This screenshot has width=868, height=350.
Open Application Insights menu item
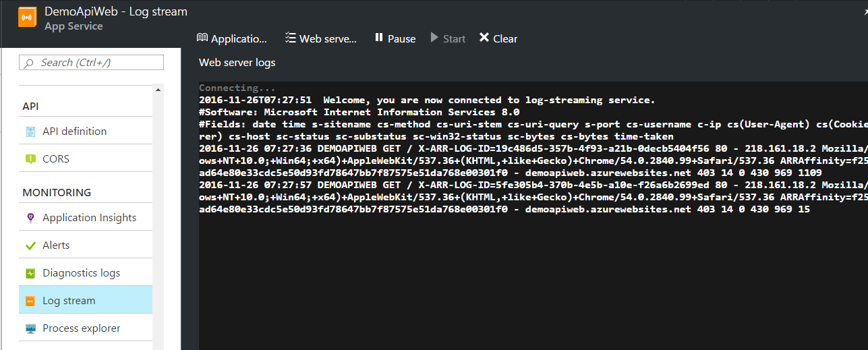coord(89,218)
